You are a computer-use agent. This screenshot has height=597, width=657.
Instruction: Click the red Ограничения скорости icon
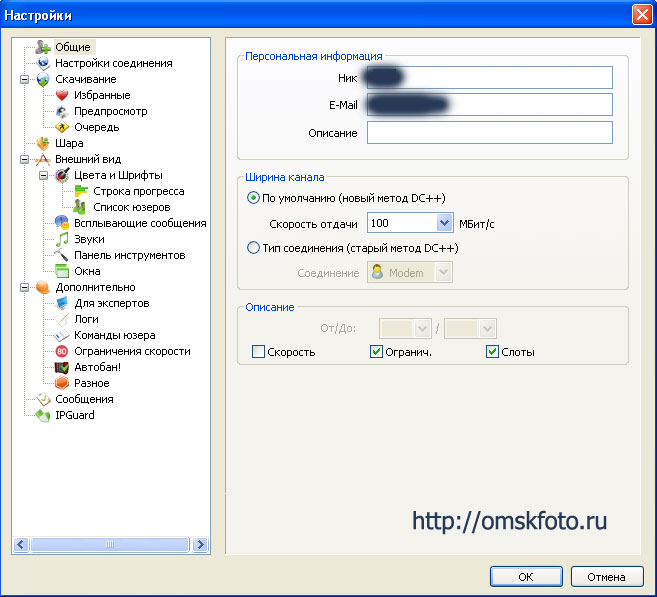pyautogui.click(x=62, y=351)
